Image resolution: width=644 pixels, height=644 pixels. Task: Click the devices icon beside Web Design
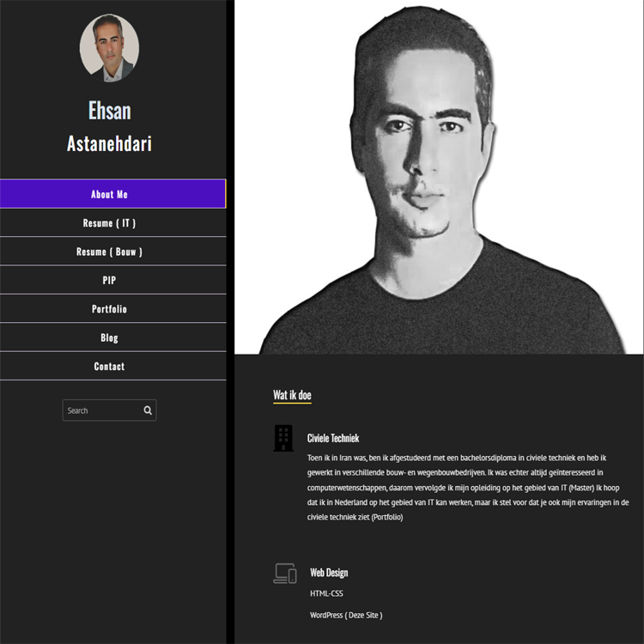click(x=285, y=574)
